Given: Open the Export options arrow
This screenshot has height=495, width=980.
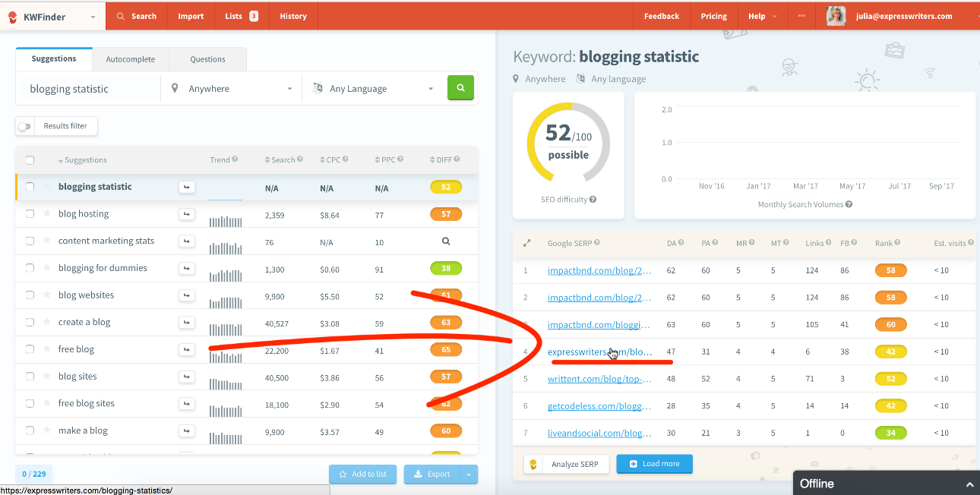Looking at the screenshot, I should click(469, 474).
